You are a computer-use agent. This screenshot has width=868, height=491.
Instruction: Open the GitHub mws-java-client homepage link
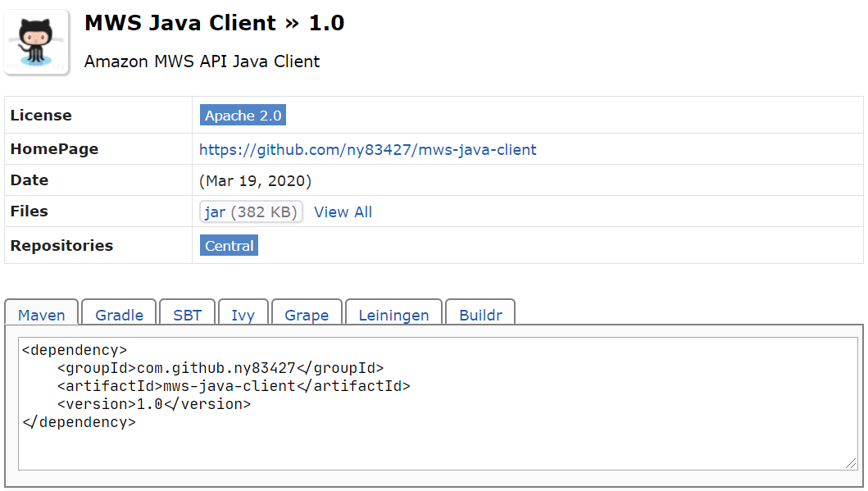[368, 150]
